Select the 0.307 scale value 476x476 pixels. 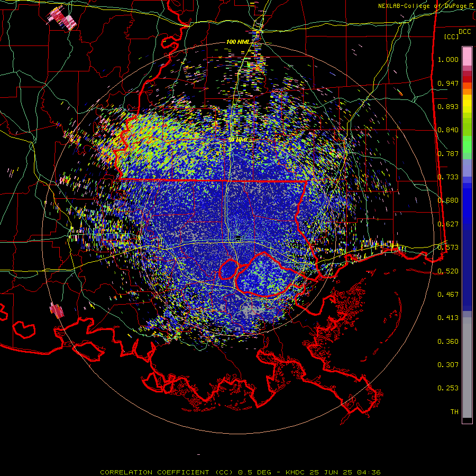[x=448, y=365]
